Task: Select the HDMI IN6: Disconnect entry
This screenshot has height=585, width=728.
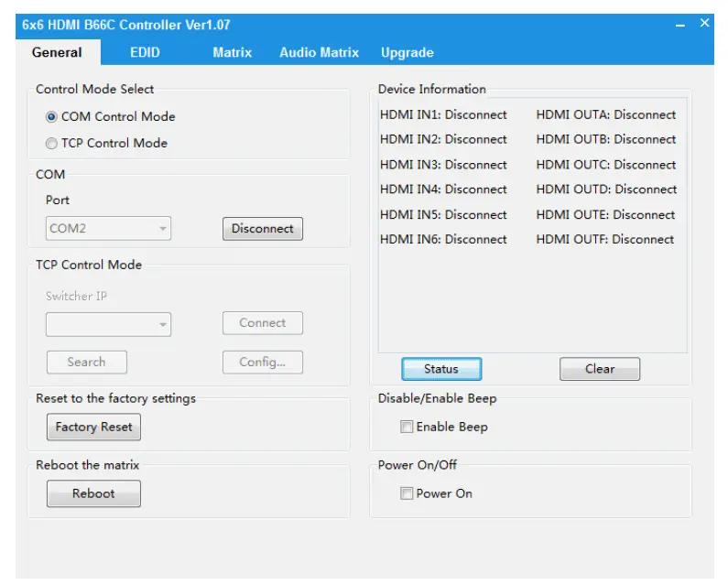Action: click(x=443, y=240)
